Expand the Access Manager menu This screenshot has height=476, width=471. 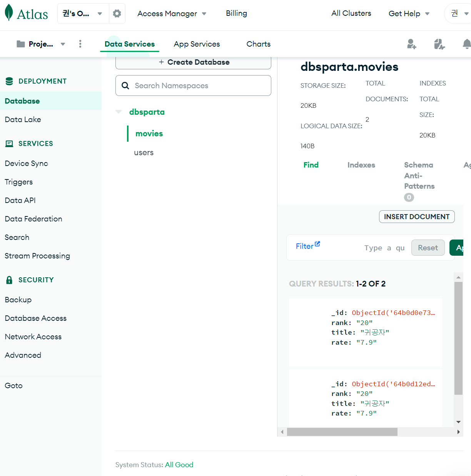click(172, 13)
